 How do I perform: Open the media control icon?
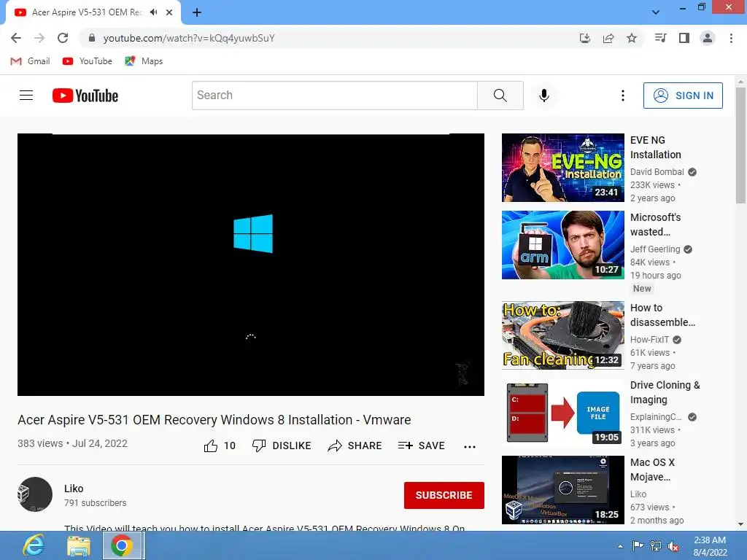660,38
